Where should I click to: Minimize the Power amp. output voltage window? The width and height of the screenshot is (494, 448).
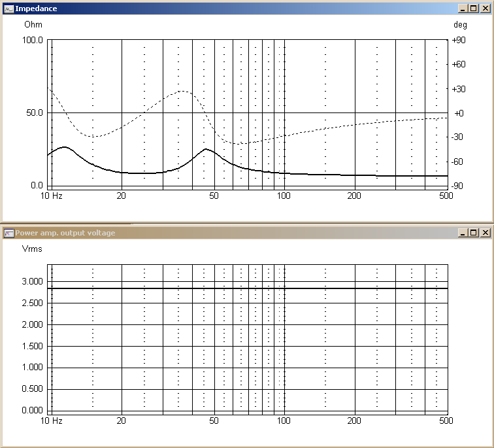[463, 233]
